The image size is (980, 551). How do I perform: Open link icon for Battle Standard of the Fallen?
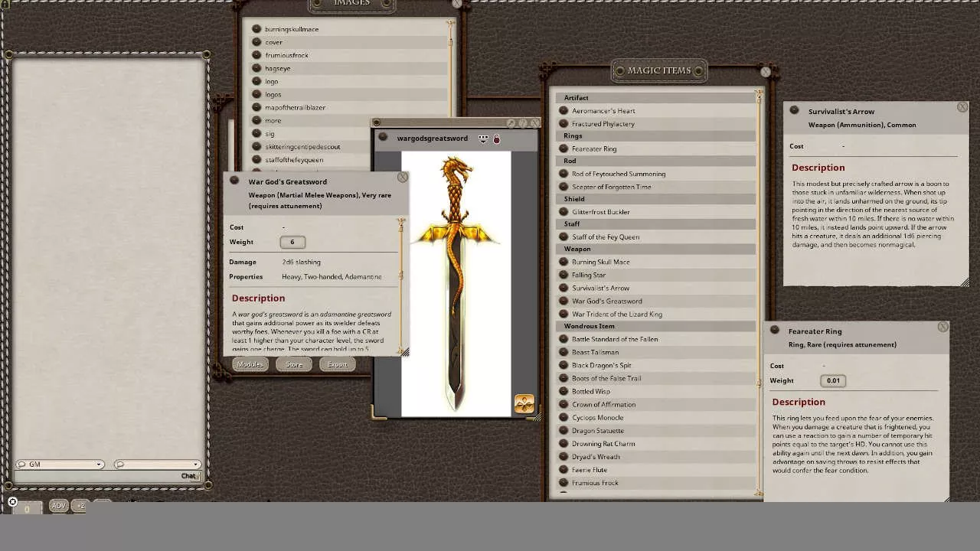pyautogui.click(x=563, y=339)
